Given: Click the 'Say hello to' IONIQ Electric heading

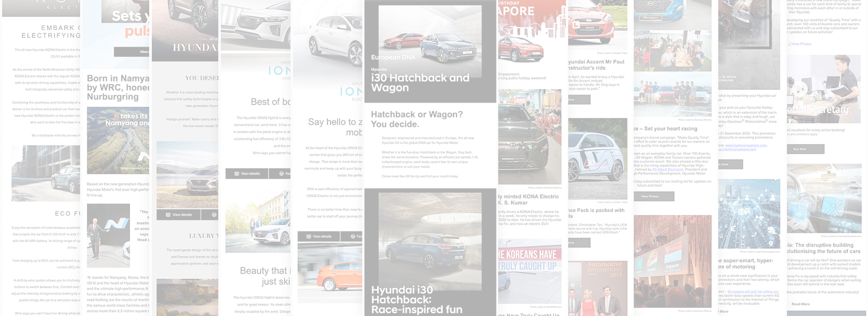Looking at the screenshot, I should (335, 127).
